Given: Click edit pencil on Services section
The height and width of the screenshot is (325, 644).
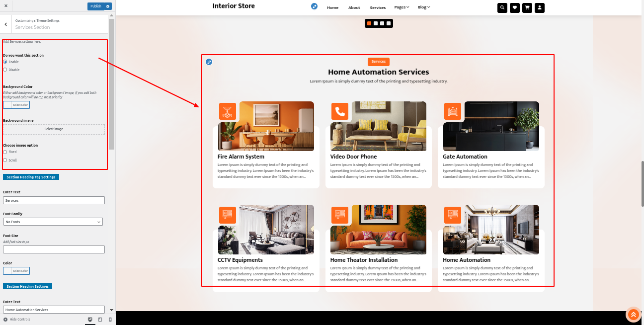Looking at the screenshot, I should tap(209, 62).
